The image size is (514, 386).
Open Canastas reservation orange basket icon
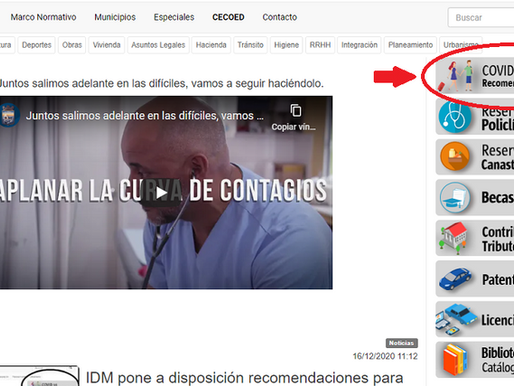coord(455,157)
